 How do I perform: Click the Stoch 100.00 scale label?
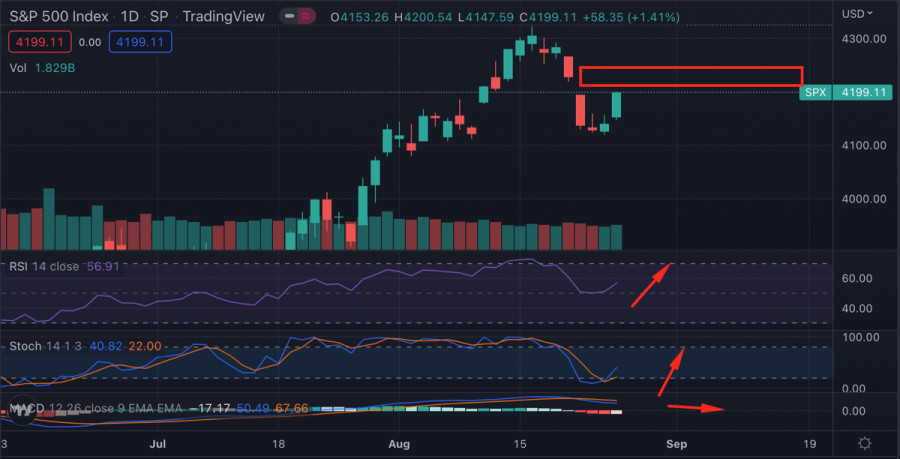tap(859, 336)
